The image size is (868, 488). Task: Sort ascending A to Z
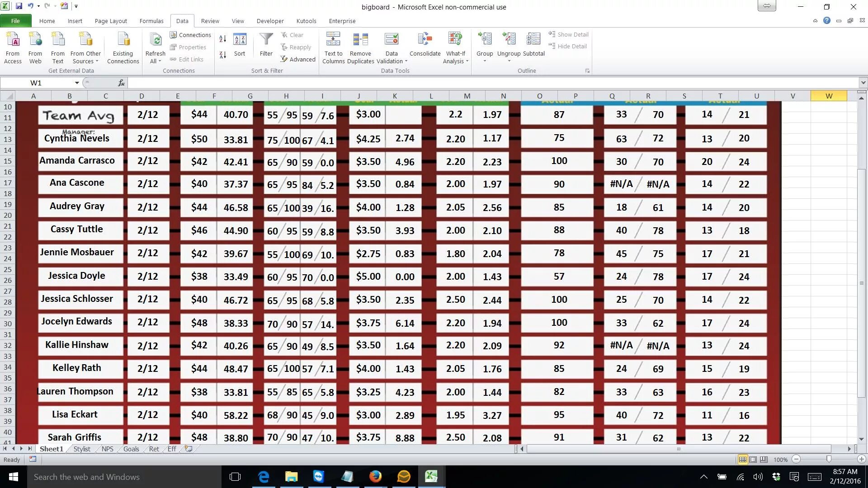tap(222, 39)
